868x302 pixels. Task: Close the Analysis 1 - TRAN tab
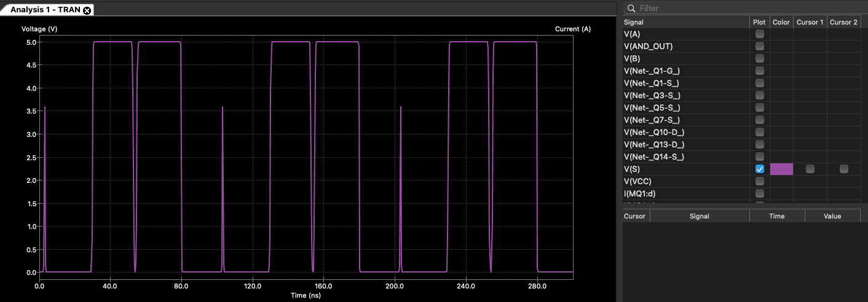pyautogui.click(x=87, y=10)
